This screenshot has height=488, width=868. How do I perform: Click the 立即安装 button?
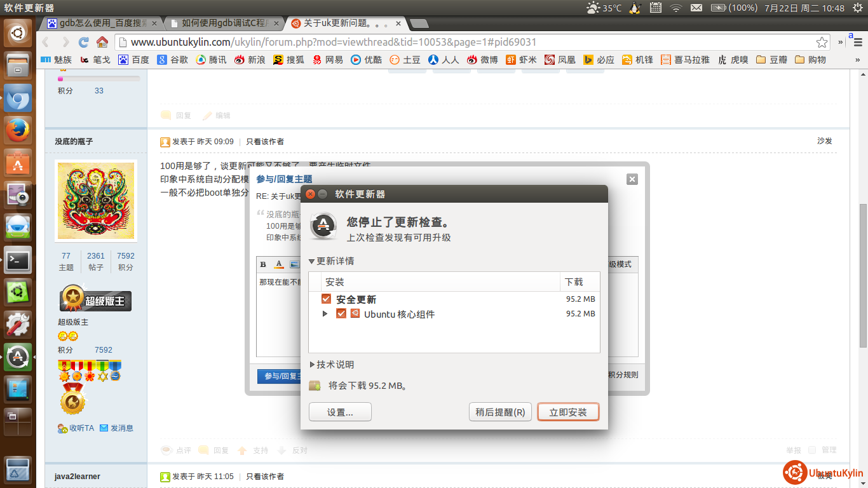[x=568, y=412]
